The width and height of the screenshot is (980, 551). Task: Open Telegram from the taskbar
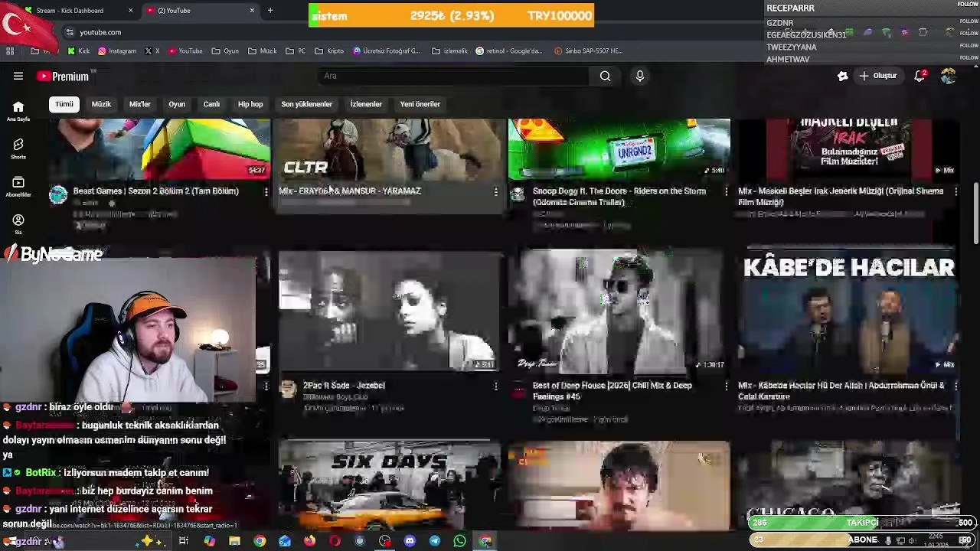[434, 541]
